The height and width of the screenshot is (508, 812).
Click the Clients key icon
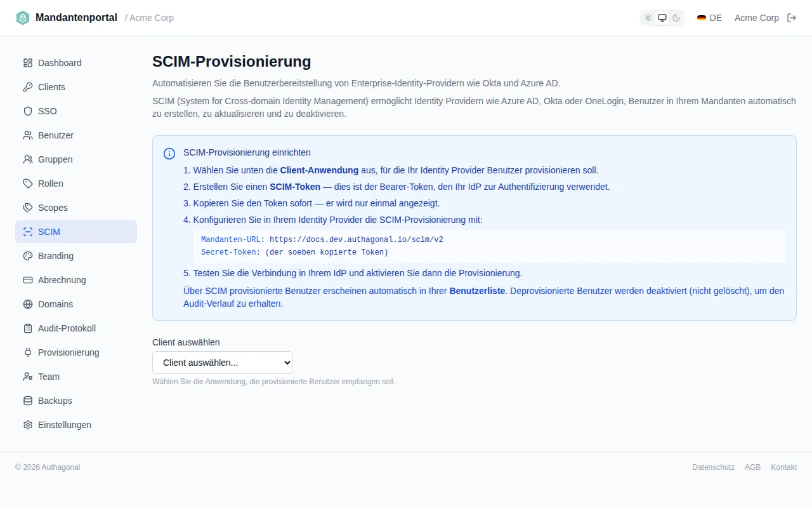[28, 87]
